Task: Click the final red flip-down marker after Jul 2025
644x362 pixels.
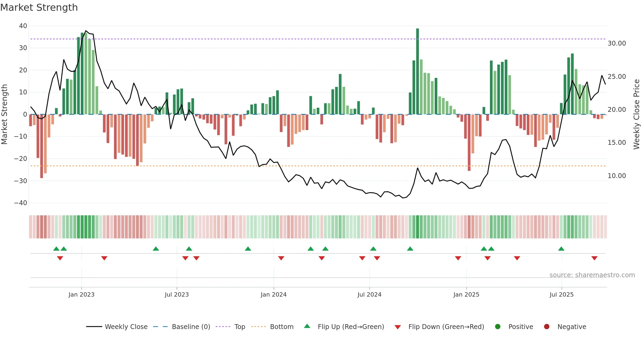Action: [x=594, y=258]
